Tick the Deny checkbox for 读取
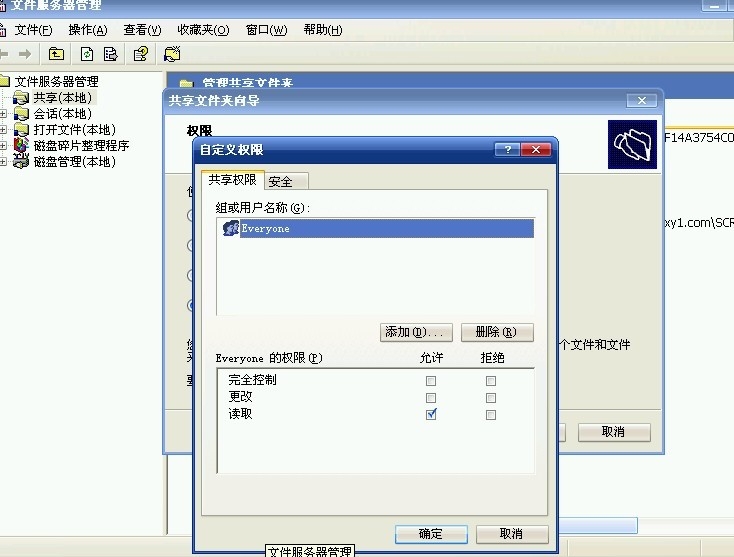 click(490, 414)
